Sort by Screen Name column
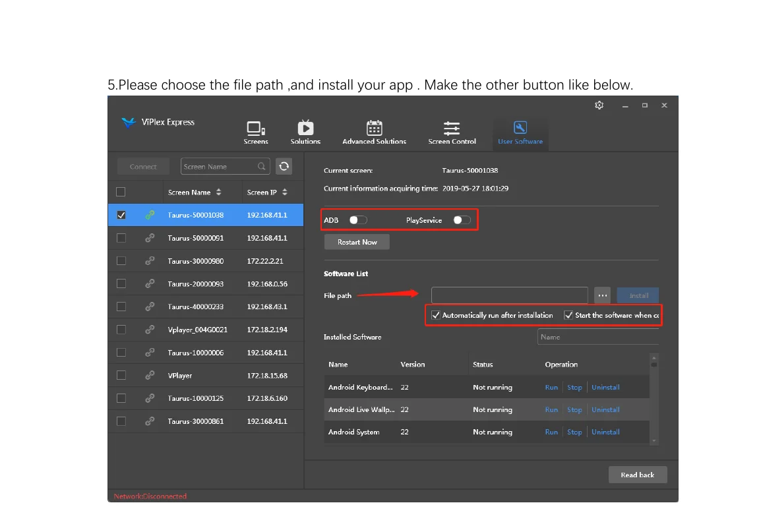 pyautogui.click(x=194, y=192)
